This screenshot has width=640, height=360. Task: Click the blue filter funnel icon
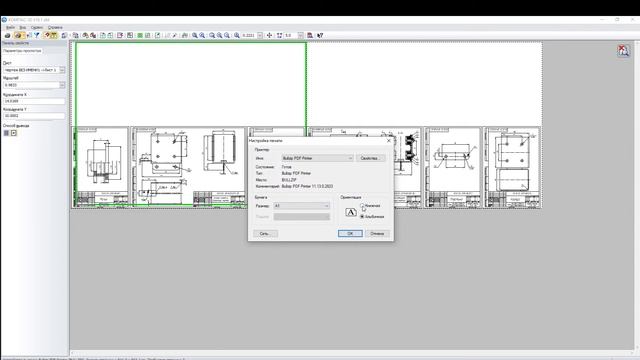pyautogui.click(x=37, y=36)
